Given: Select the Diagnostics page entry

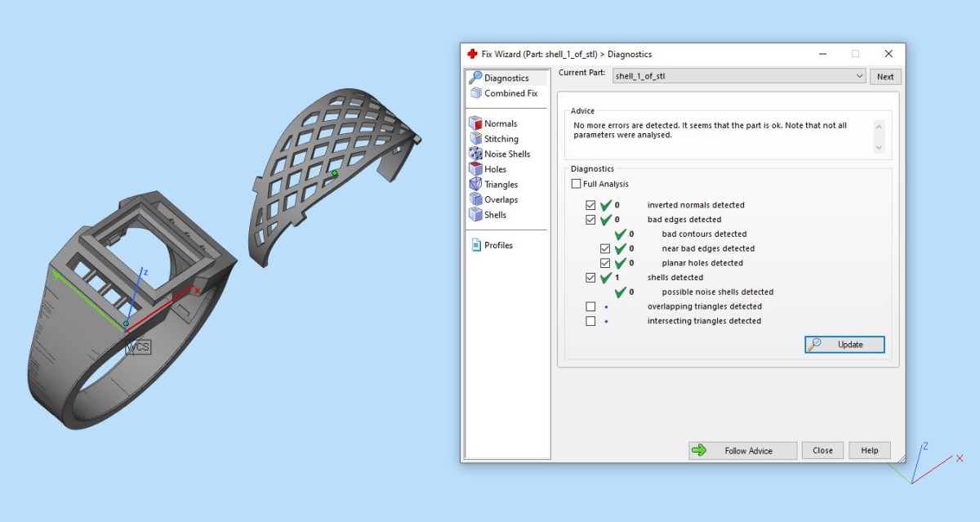Looking at the screenshot, I should point(506,78).
